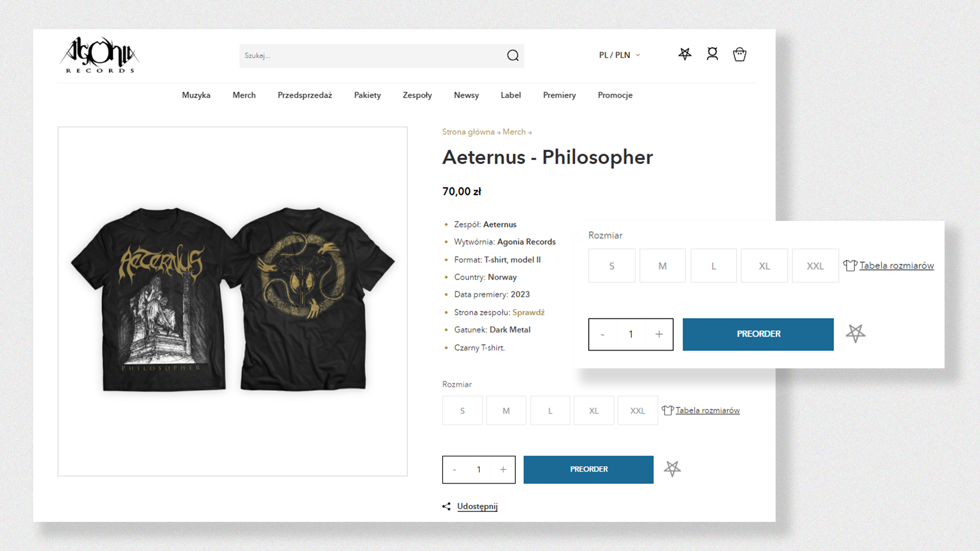Screen dimensions: 980x551
Task: Pick size M in lower size row
Action: [506, 411]
